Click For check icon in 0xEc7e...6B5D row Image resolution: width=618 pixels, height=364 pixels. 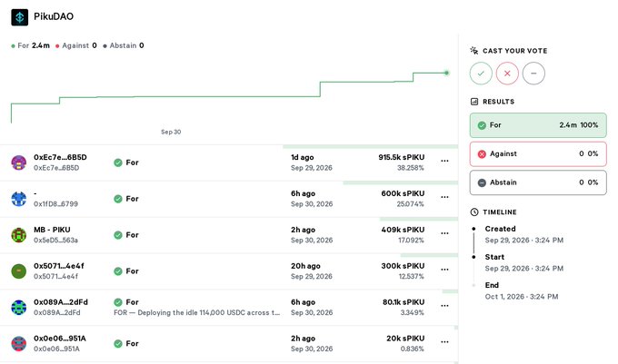point(118,162)
